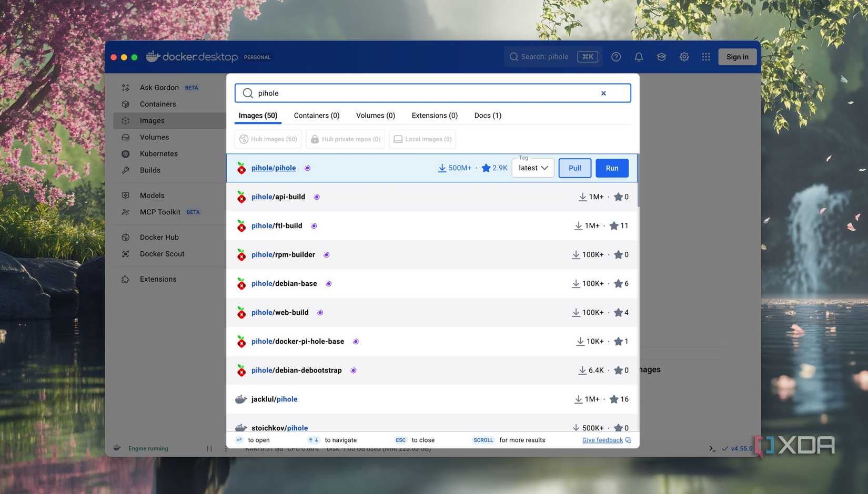This screenshot has width=868, height=494.
Task: Click the star icon on pihole/pihole row
Action: [x=486, y=168]
